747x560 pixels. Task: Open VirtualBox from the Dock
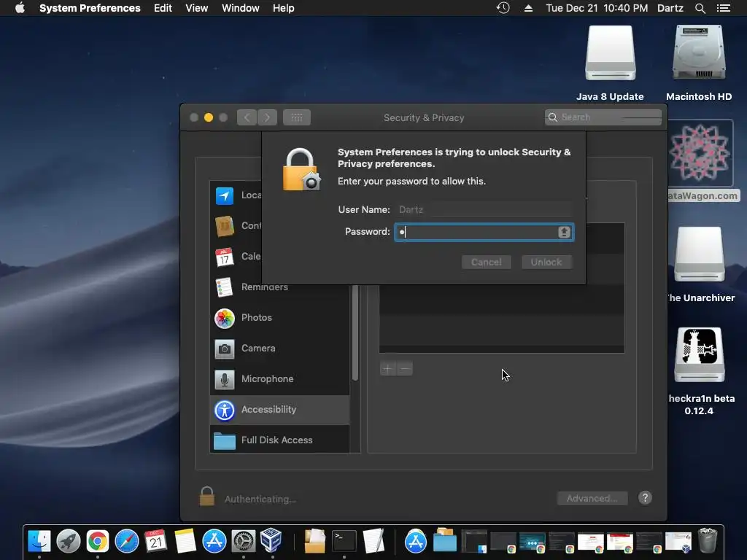point(272,542)
